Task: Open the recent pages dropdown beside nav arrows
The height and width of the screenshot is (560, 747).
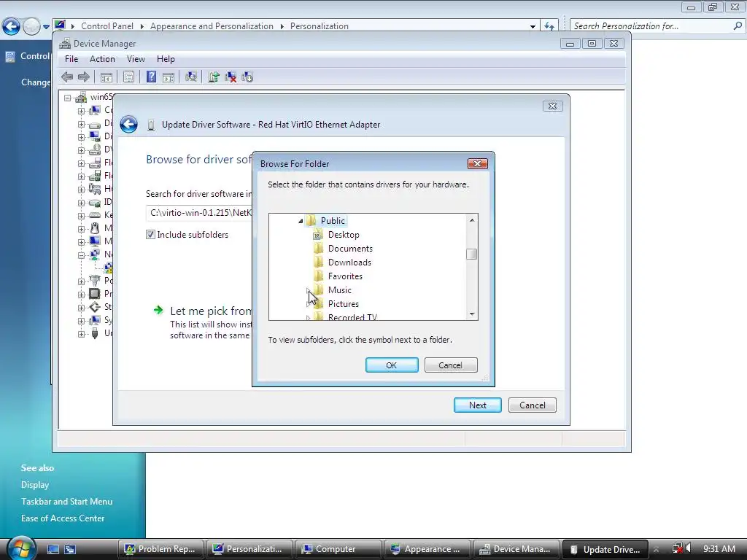Action: (x=46, y=27)
